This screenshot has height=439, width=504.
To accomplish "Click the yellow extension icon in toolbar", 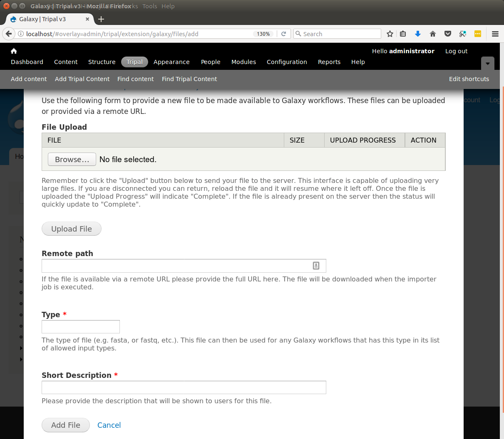I will click(478, 34).
